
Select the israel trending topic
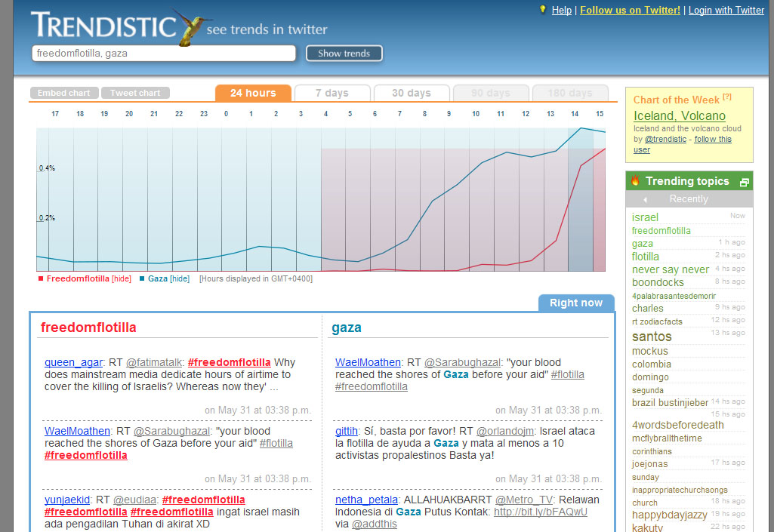(x=645, y=217)
